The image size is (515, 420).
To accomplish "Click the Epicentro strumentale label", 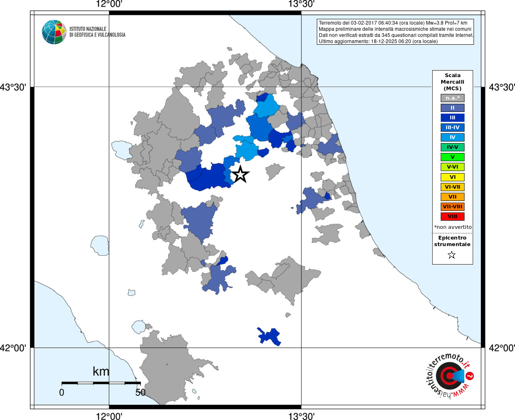I will point(452,241).
